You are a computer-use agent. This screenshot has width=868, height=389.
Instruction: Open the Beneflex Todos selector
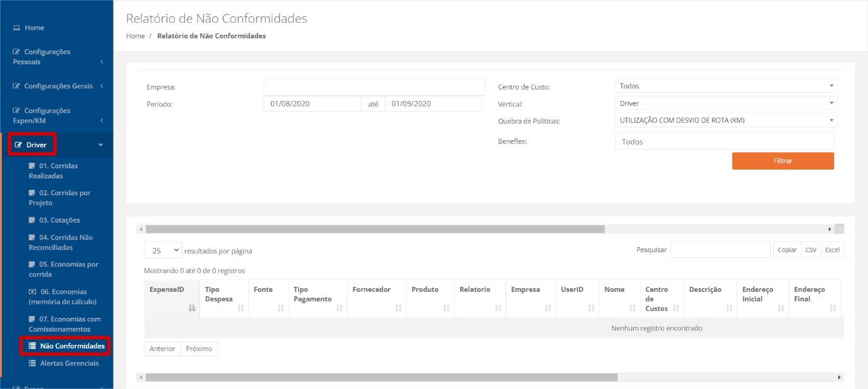(725, 141)
